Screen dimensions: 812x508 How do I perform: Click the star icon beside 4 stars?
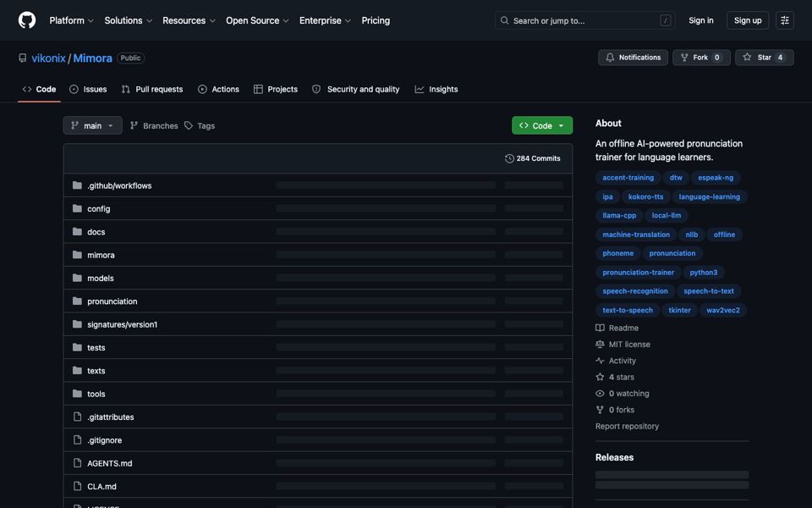[600, 377]
